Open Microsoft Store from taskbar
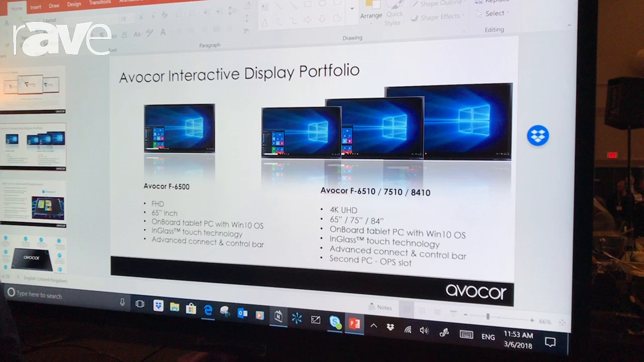This screenshot has height=362, width=644. (191, 308)
